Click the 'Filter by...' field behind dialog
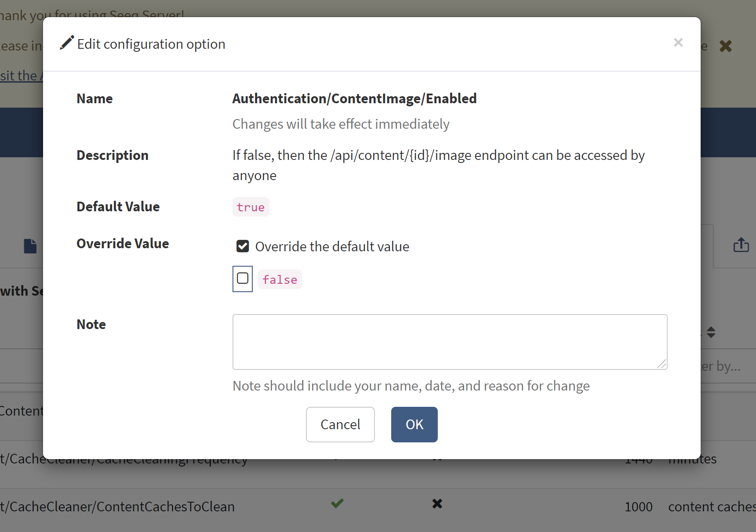The width and height of the screenshot is (756, 532). [721, 366]
